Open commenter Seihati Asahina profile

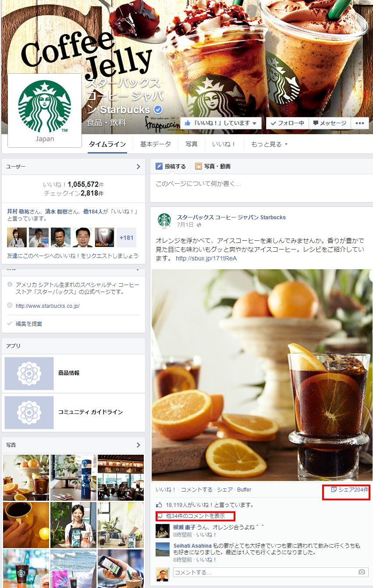click(x=192, y=545)
